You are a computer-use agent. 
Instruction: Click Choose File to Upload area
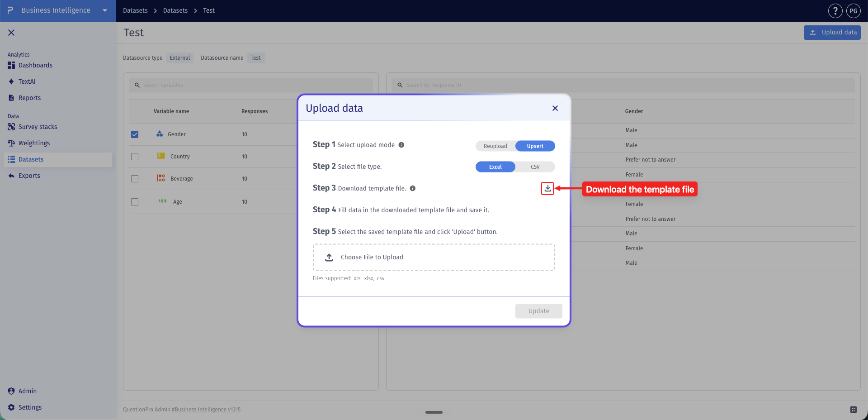tap(434, 257)
